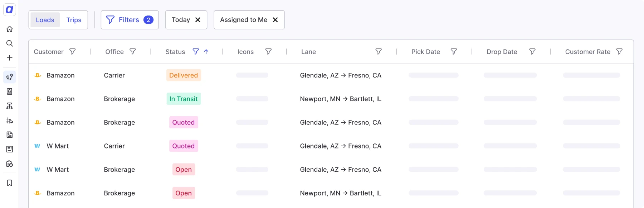644x208 pixels.
Task: Toggle Status sort ascending arrow
Action: pyautogui.click(x=206, y=52)
